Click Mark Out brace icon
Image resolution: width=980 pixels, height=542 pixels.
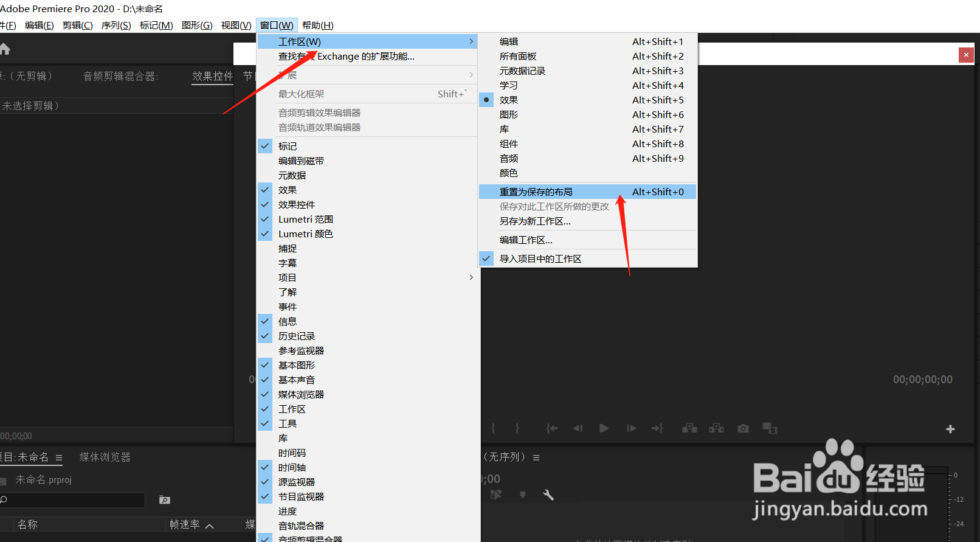point(517,428)
